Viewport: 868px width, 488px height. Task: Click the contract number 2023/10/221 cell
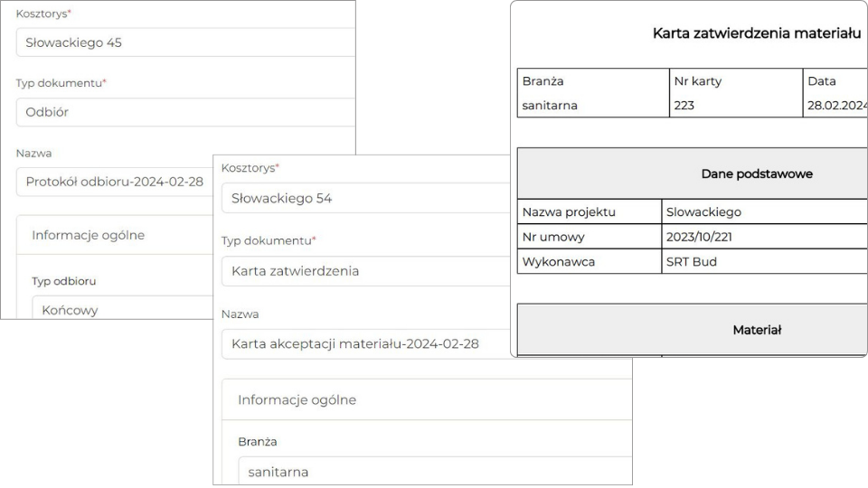click(765, 237)
